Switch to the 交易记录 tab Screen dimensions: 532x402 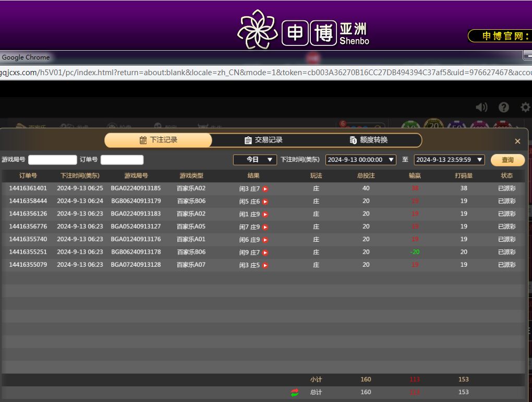[263, 140]
